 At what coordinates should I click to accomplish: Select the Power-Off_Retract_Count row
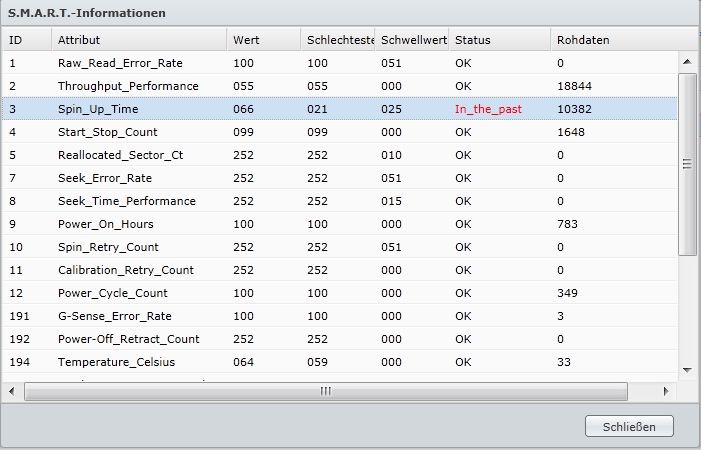(339, 339)
